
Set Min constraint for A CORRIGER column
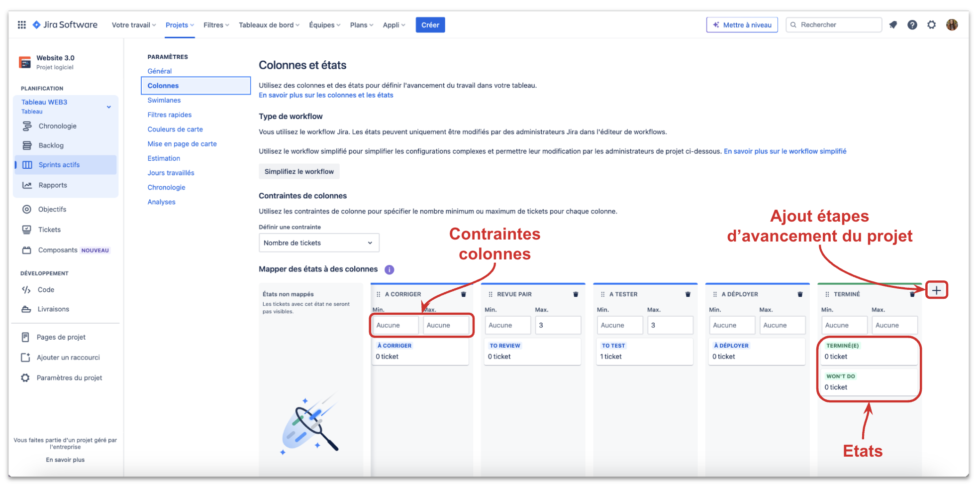pyautogui.click(x=394, y=325)
